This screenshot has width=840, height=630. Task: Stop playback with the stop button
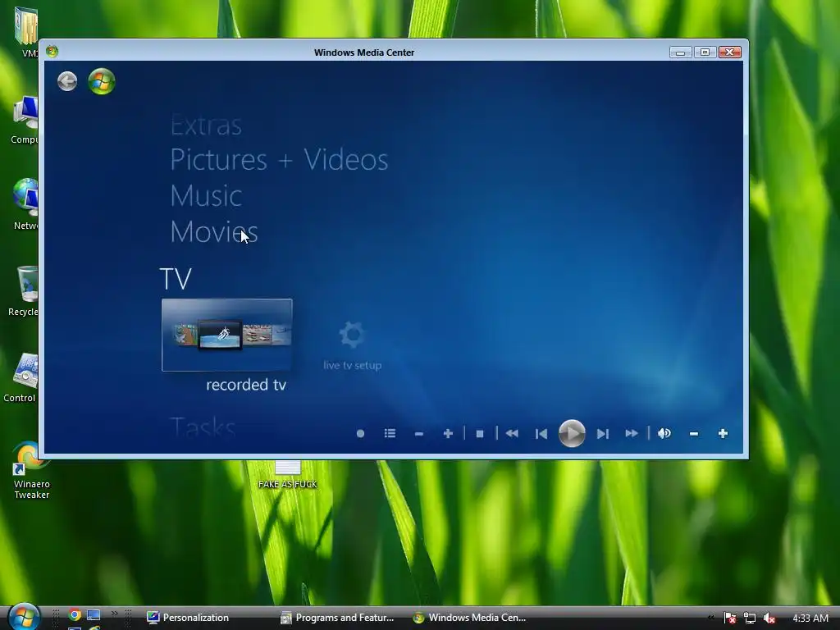[x=480, y=434]
